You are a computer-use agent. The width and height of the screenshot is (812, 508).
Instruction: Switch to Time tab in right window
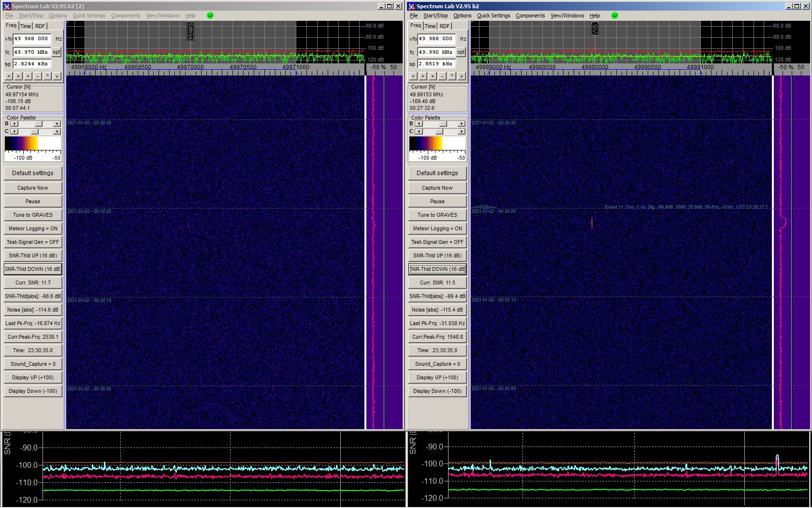pyautogui.click(x=430, y=26)
